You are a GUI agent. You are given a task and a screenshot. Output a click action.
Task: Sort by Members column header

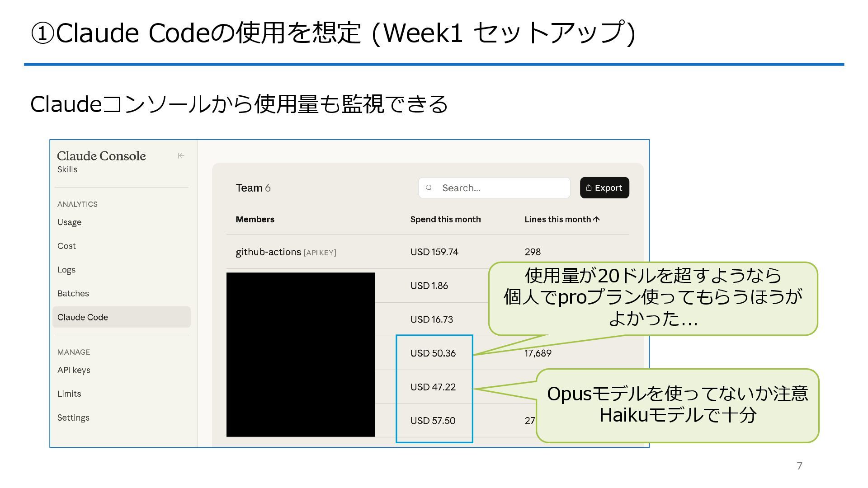coord(255,220)
